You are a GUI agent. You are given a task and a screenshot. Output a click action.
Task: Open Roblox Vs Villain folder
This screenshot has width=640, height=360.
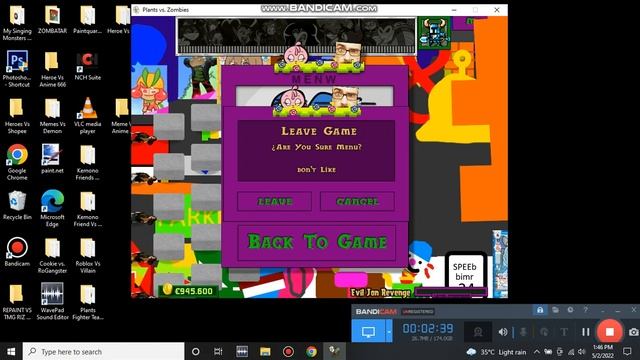click(87, 256)
